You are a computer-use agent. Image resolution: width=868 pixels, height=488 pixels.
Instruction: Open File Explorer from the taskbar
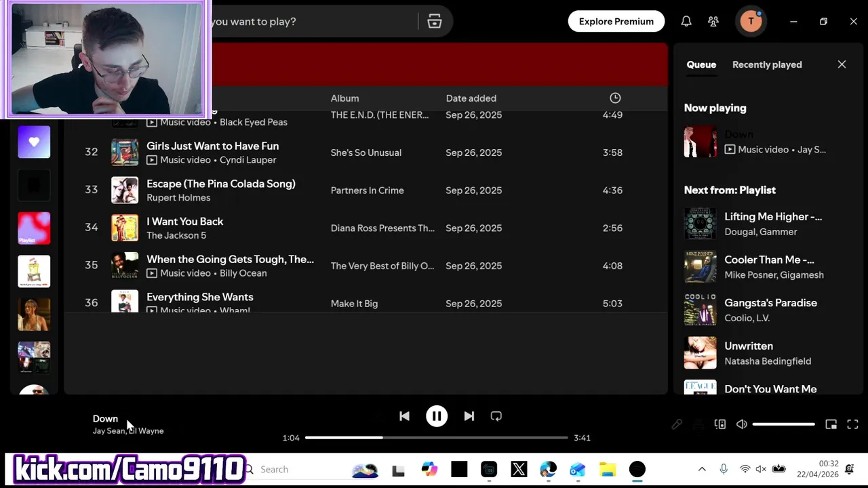(x=608, y=469)
